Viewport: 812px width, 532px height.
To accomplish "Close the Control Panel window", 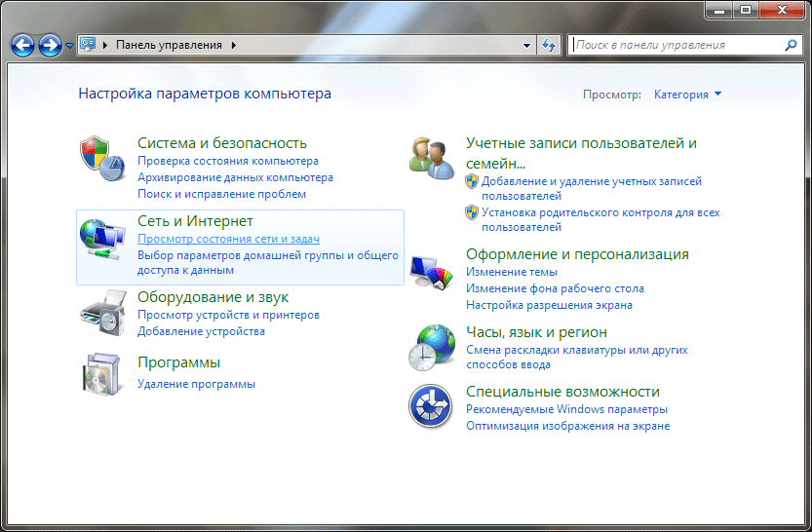I will coord(782,11).
